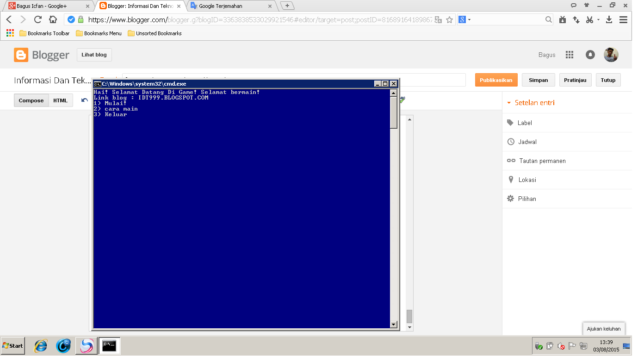This screenshot has height=363, width=644.
Task: Bookmark this page with the star icon
Action: [x=449, y=20]
